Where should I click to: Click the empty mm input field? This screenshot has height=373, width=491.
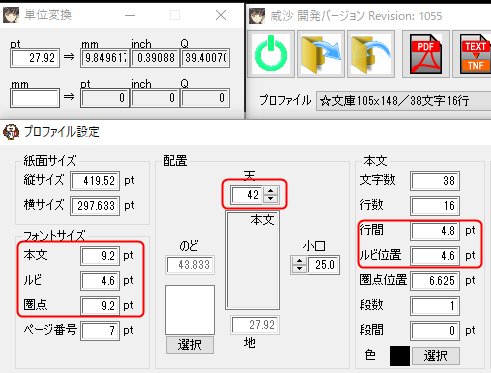point(35,98)
